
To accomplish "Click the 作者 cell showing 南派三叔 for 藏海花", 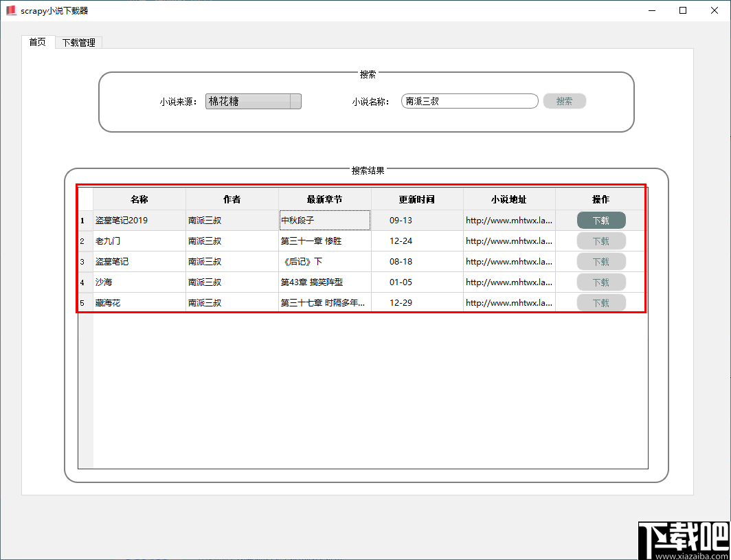I will (x=230, y=302).
